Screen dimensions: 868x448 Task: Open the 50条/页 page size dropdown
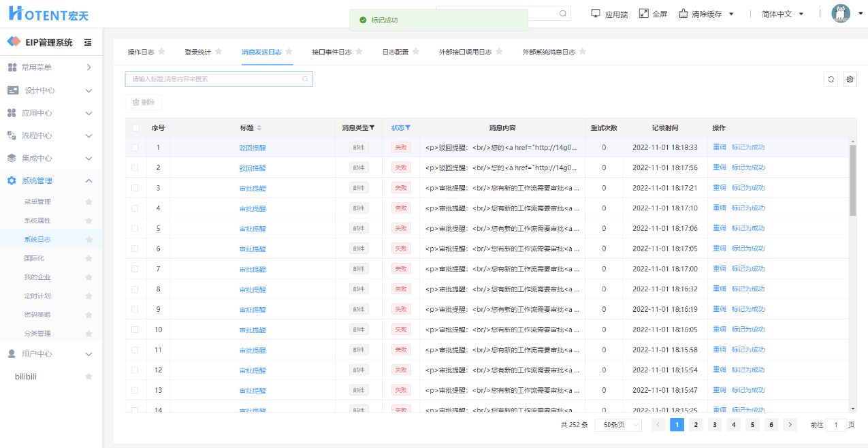pyautogui.click(x=617, y=425)
